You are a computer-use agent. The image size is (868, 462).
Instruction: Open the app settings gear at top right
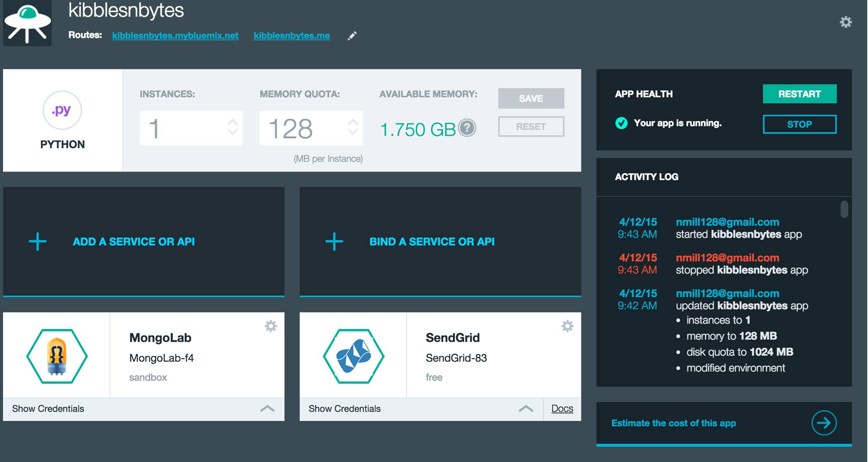coord(846,22)
